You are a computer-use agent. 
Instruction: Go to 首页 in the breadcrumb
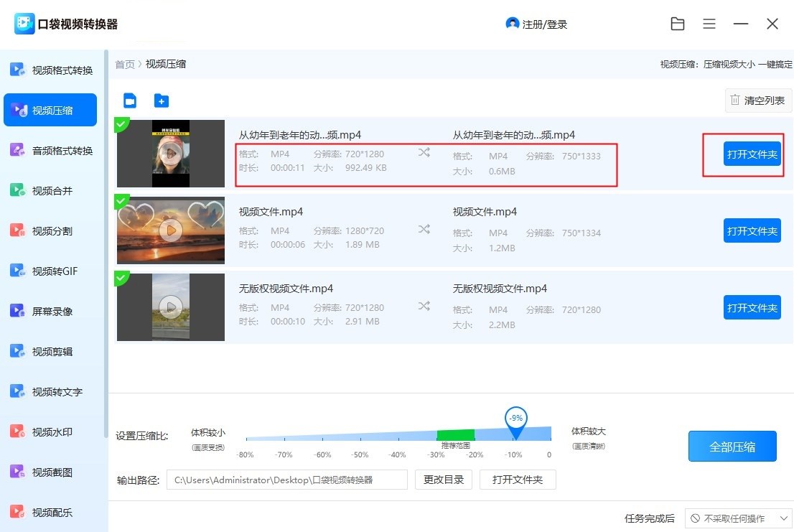click(x=125, y=65)
